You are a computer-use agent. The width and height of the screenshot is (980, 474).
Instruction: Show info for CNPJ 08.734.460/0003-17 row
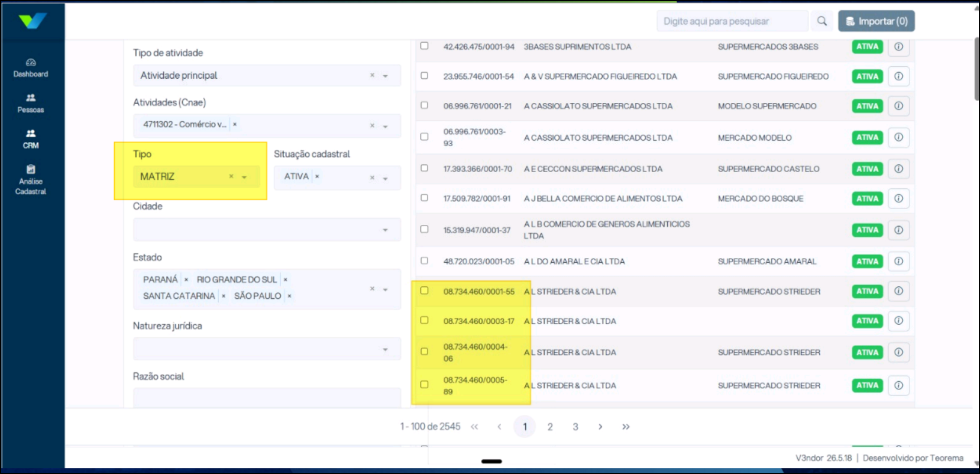click(x=898, y=321)
